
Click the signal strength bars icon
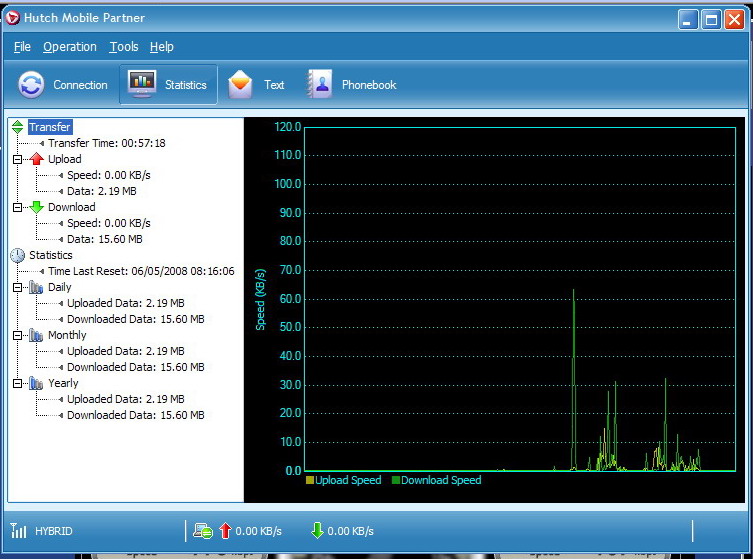click(x=18, y=531)
